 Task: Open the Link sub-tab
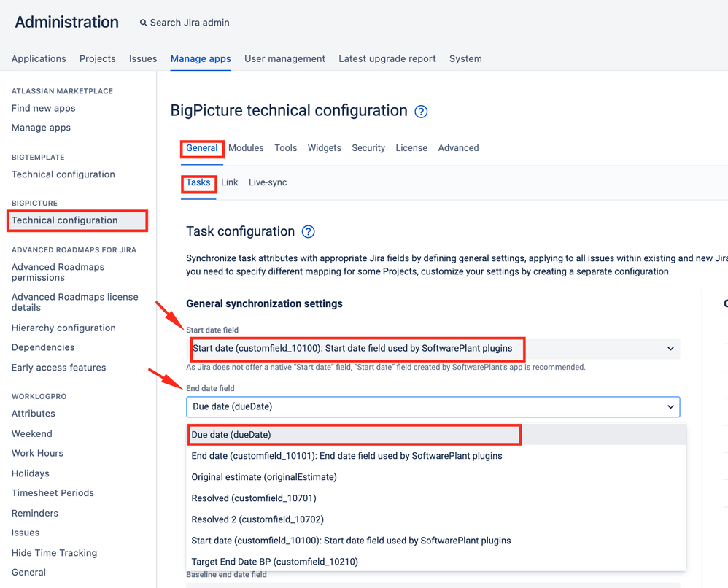click(x=229, y=182)
